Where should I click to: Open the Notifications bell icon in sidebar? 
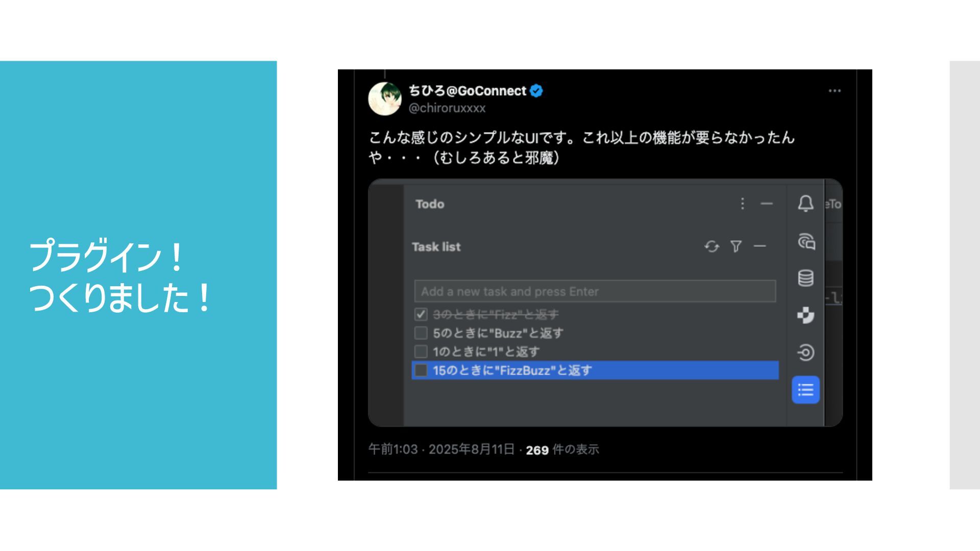click(805, 204)
